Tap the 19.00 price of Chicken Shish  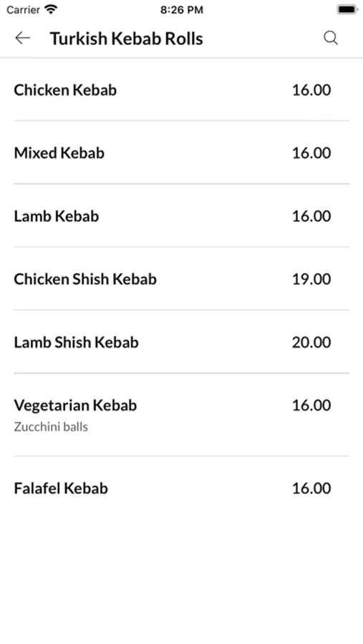pos(311,279)
